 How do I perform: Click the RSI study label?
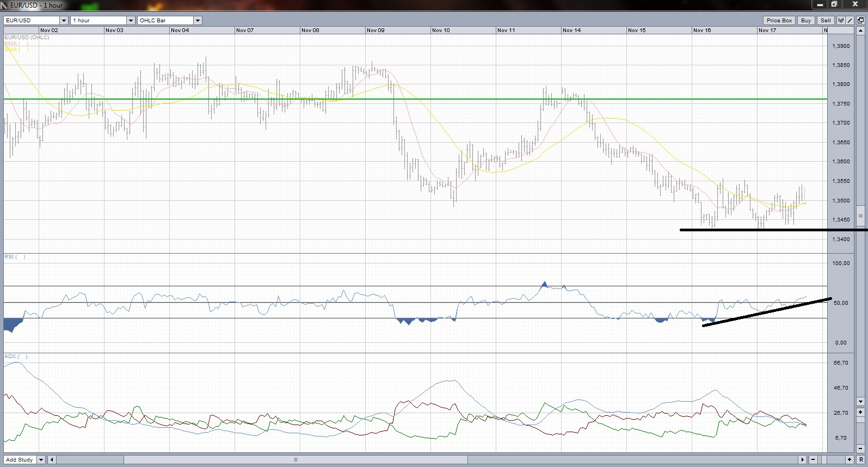click(9, 257)
